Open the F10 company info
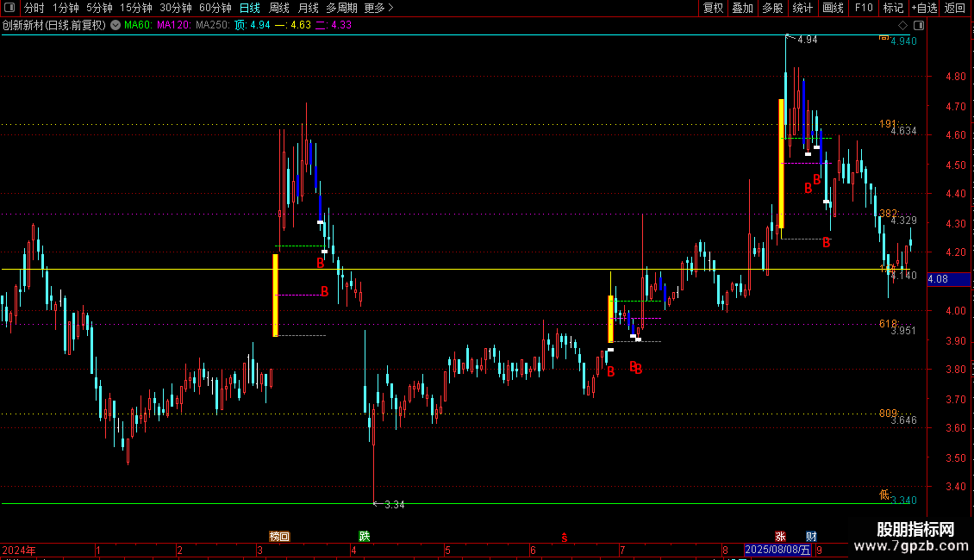Screen dimensions: 974x560 (863, 8)
